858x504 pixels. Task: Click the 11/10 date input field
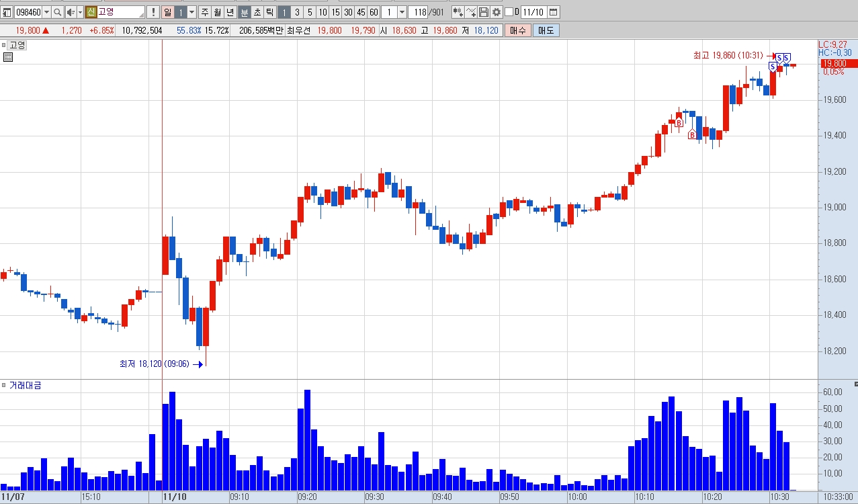(533, 12)
